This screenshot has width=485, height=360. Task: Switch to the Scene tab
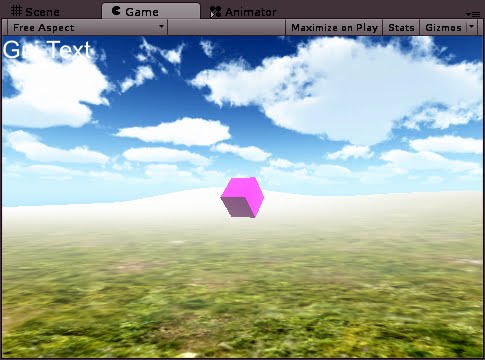(35, 12)
